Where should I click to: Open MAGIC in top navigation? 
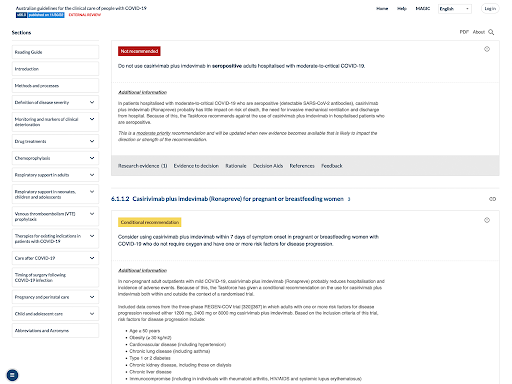point(423,9)
